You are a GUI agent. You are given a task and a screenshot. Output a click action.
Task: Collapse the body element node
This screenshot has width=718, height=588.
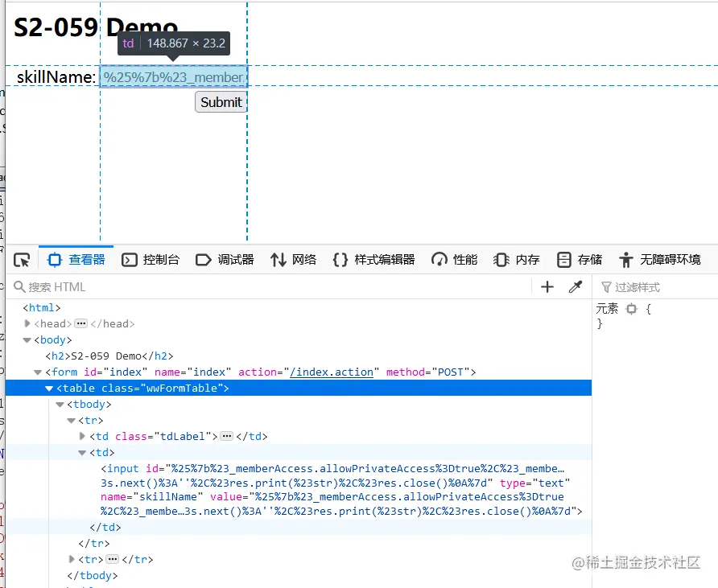[27, 340]
